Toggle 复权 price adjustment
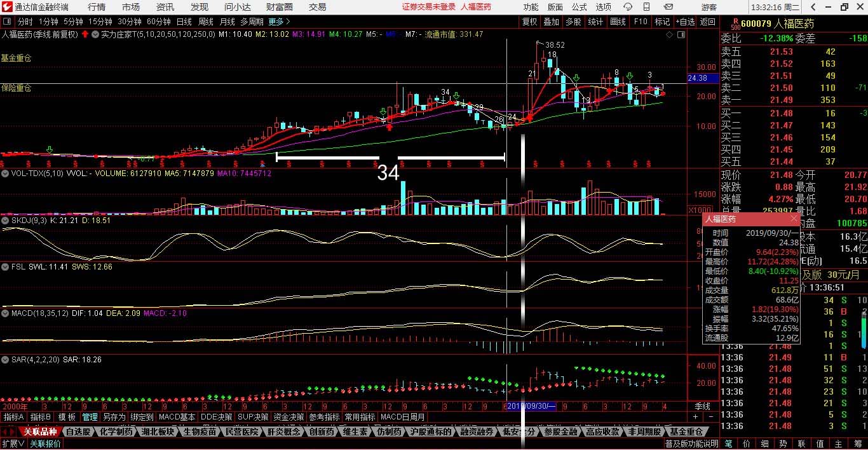The image size is (868, 450). point(529,21)
